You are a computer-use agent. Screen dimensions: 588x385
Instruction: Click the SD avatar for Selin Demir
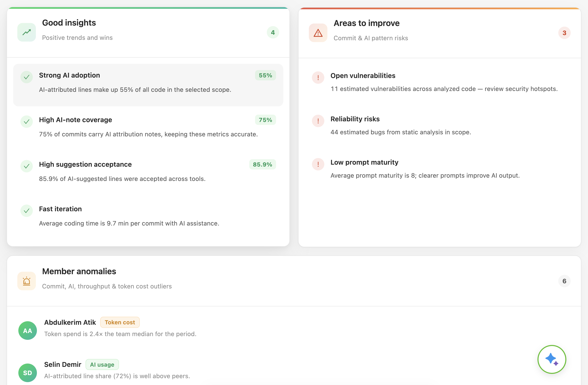point(28,373)
